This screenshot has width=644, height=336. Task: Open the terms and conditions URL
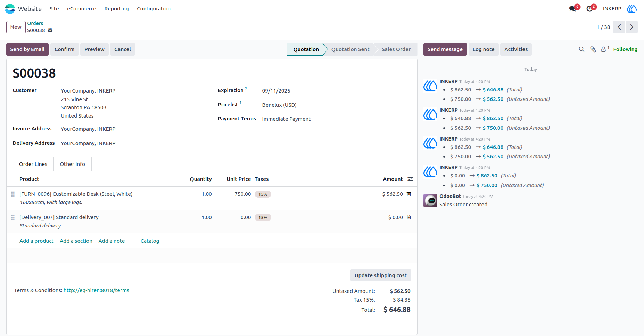tap(96, 290)
